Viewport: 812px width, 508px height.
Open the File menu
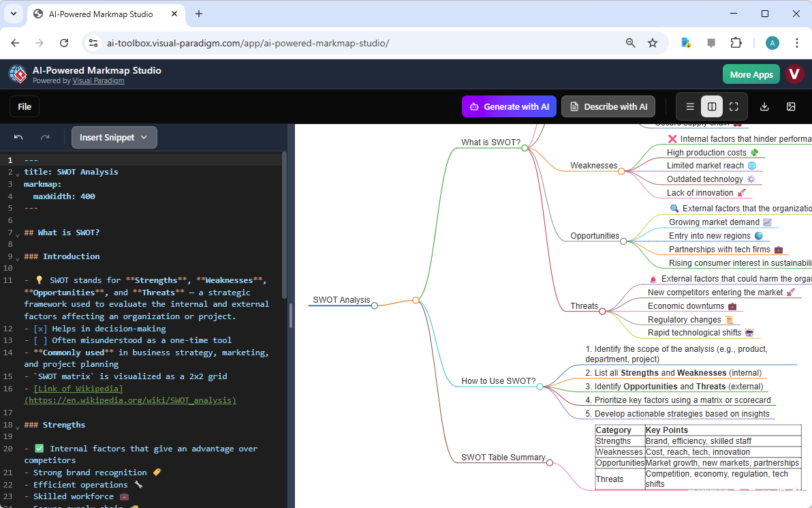click(24, 106)
